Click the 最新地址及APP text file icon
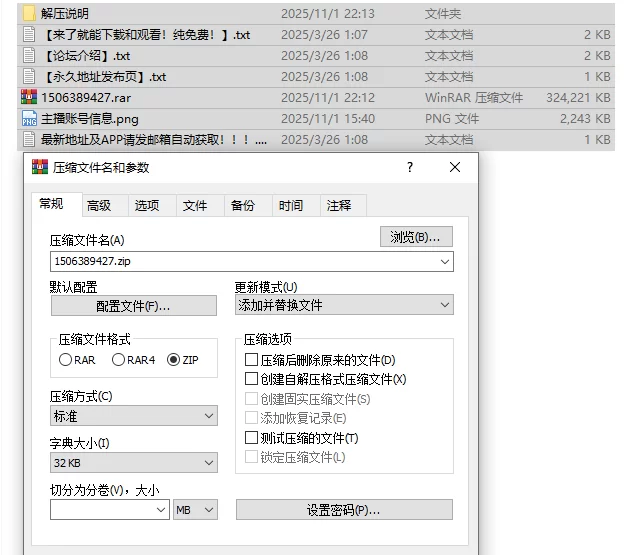This screenshot has width=636, height=555. [x=29, y=140]
